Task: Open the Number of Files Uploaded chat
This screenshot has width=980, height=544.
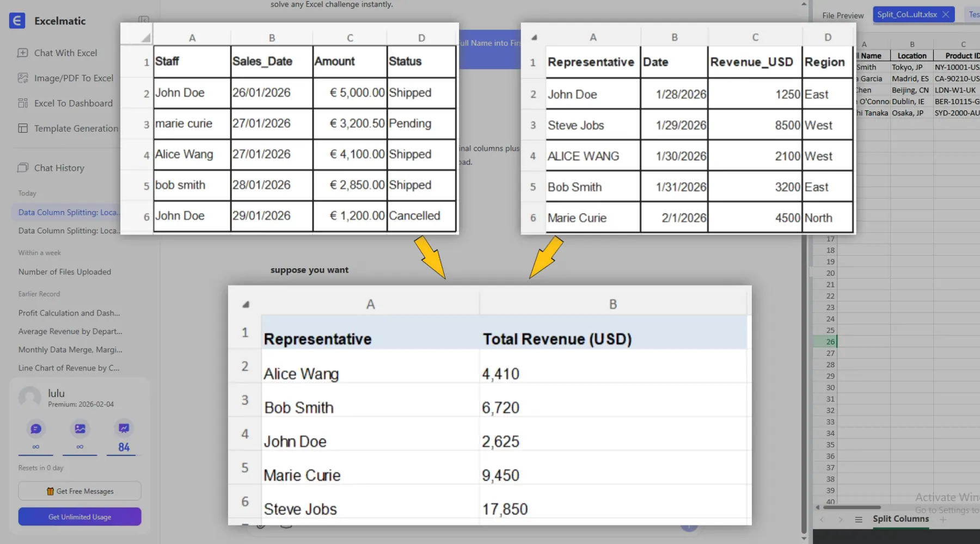Action: click(x=65, y=272)
